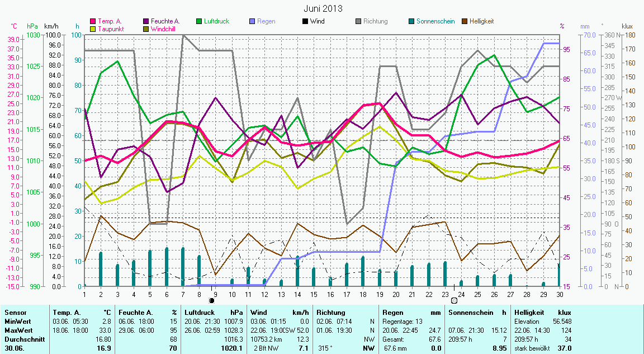
Task: Click the green Luftdruck legend swatch
Action: tap(199, 22)
